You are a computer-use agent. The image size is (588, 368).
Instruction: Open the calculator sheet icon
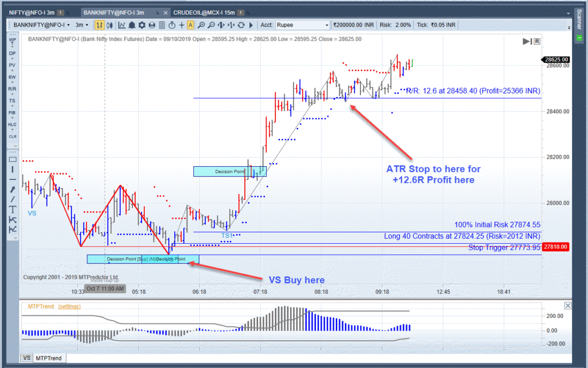[162, 25]
